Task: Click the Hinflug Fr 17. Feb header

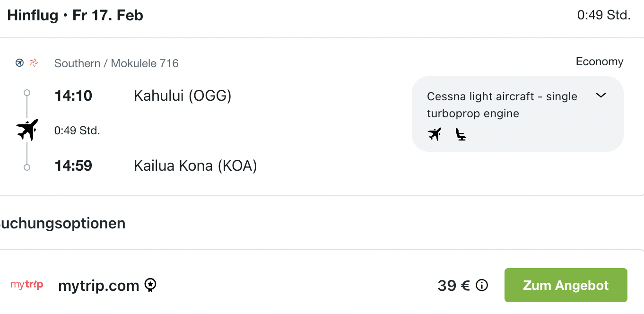Action: tap(75, 16)
